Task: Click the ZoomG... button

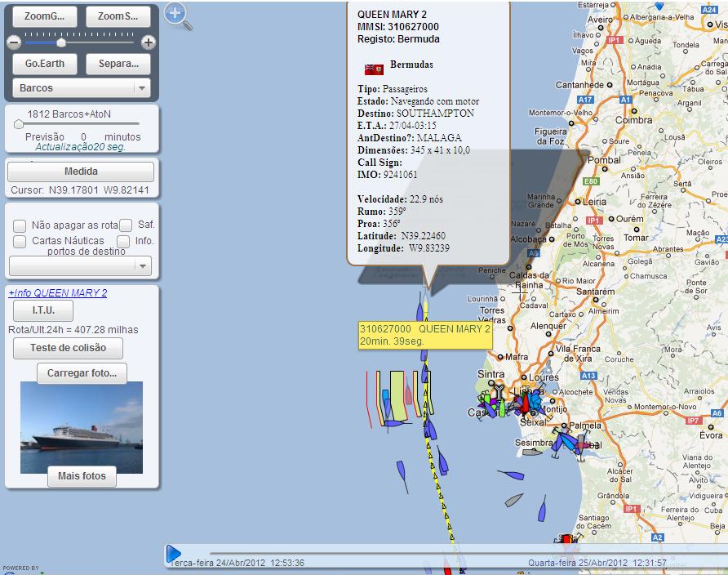Action: [45, 16]
